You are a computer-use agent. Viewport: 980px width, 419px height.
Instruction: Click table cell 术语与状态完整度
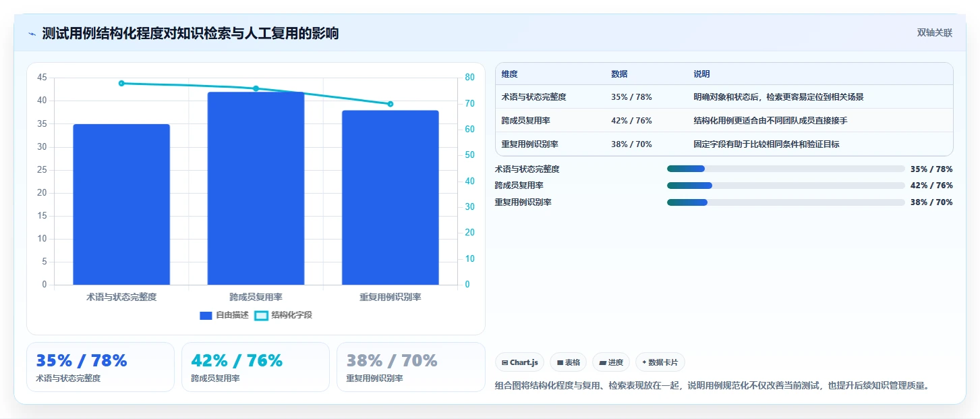[534, 97]
